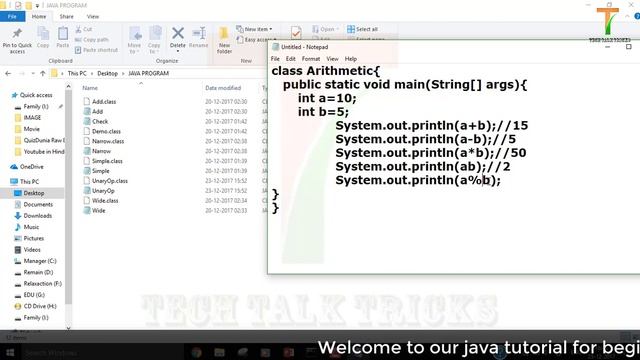Sort by Date modified column header
The image size is (640, 360).
click(x=223, y=88)
